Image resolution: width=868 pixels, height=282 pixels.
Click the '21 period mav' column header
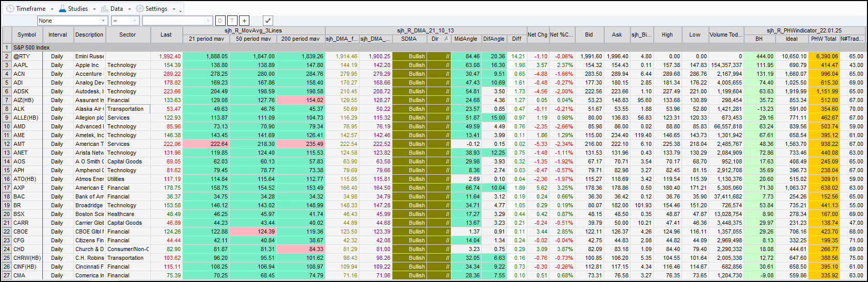pos(206,39)
